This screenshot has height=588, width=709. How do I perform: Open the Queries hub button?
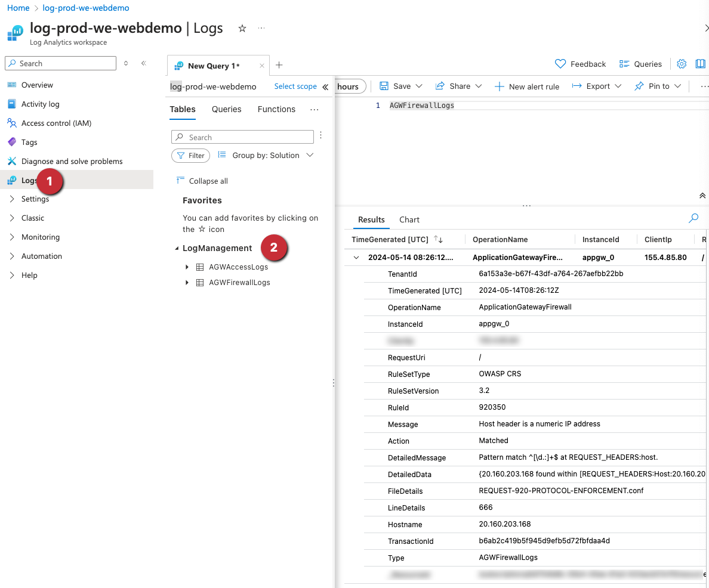(x=640, y=64)
